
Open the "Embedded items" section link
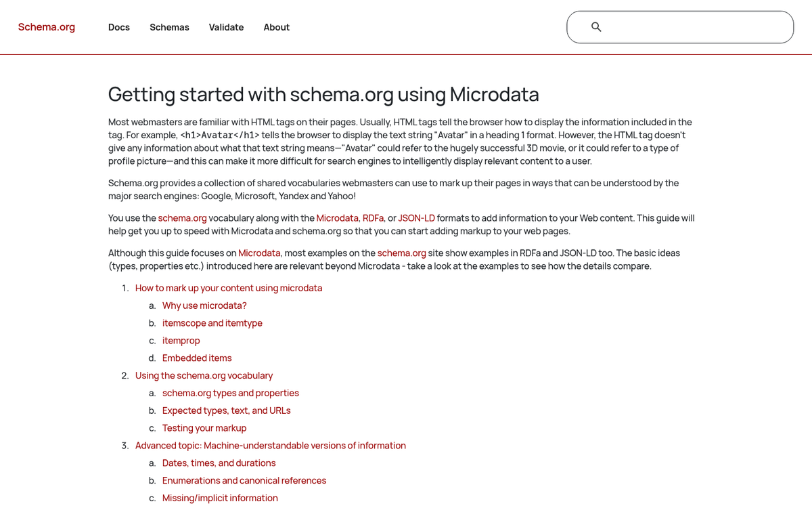(197, 358)
